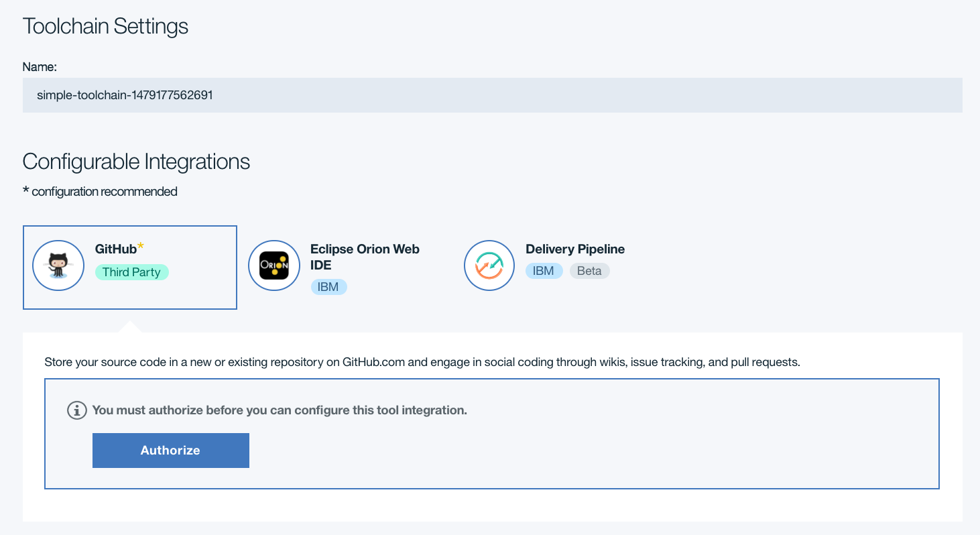The height and width of the screenshot is (535, 980).
Task: Click the IBM tag under Eclipse Orion
Action: pos(328,287)
